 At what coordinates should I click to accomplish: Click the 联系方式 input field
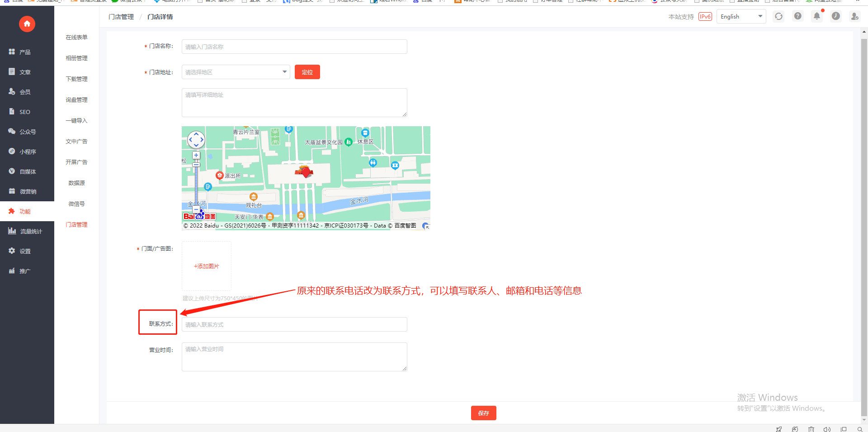(x=294, y=325)
